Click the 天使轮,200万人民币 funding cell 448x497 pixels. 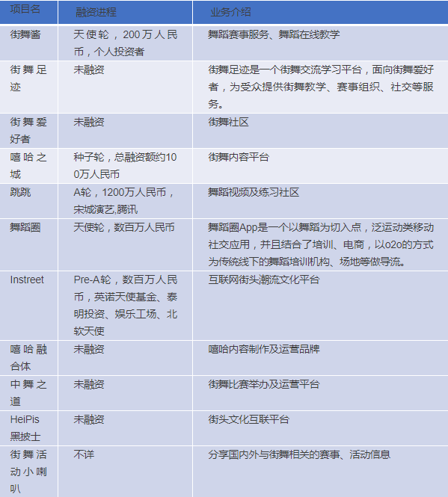(126, 43)
